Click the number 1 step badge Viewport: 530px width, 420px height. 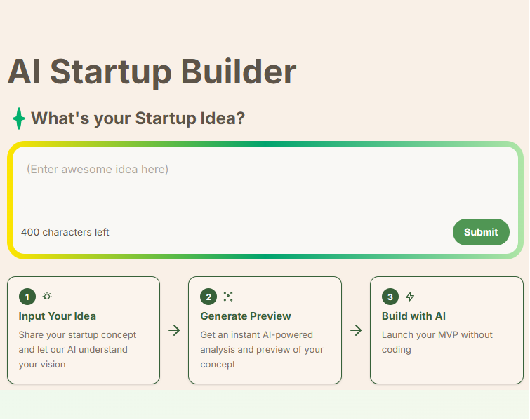click(x=27, y=297)
